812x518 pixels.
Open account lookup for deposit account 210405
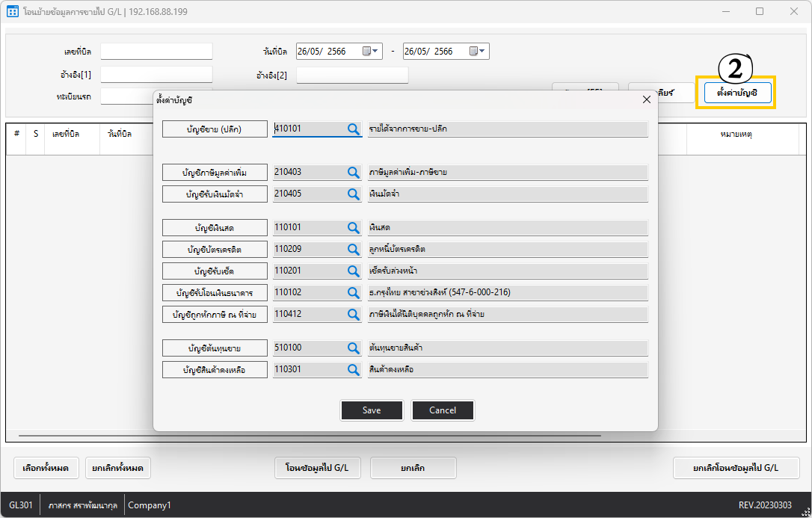tap(354, 194)
